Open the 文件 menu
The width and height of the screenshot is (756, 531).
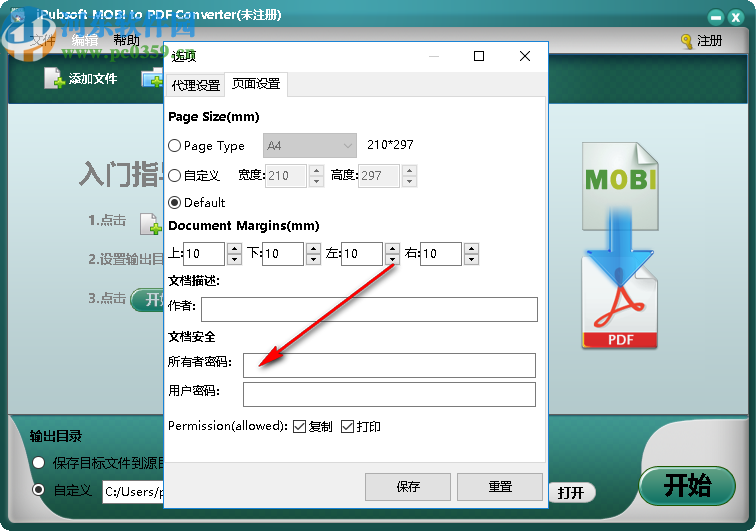pyautogui.click(x=42, y=41)
